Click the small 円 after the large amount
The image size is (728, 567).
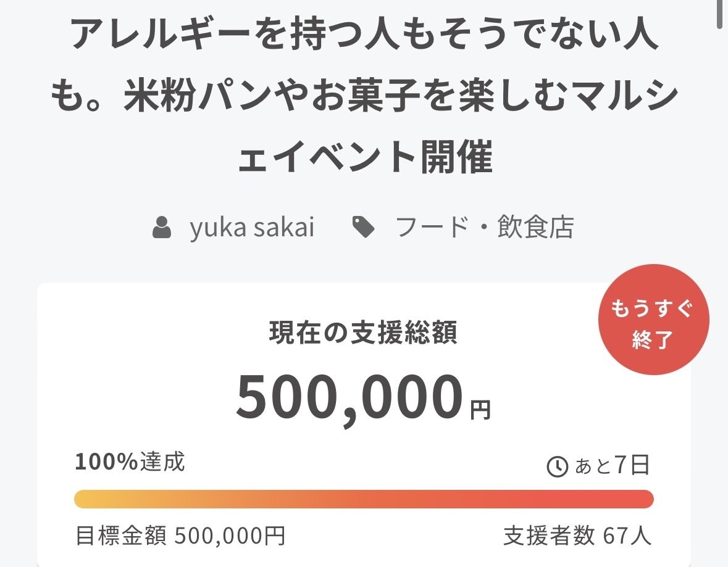click(480, 410)
